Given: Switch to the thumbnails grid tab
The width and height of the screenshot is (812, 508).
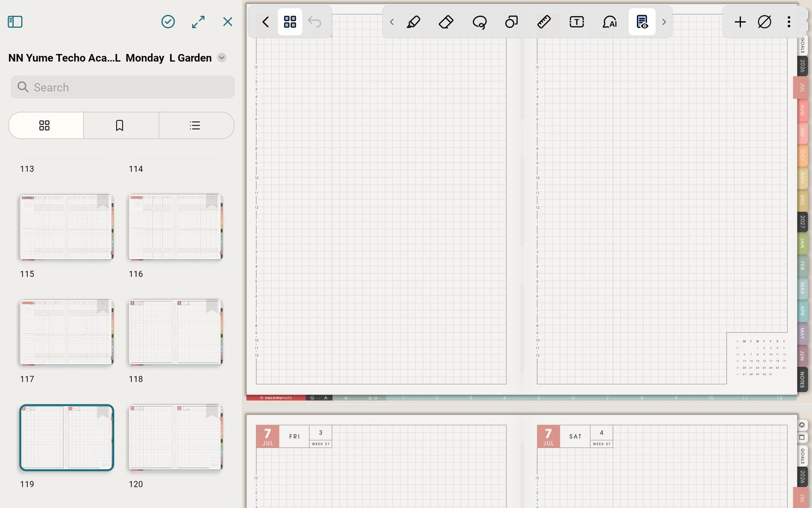Looking at the screenshot, I should tap(46, 125).
